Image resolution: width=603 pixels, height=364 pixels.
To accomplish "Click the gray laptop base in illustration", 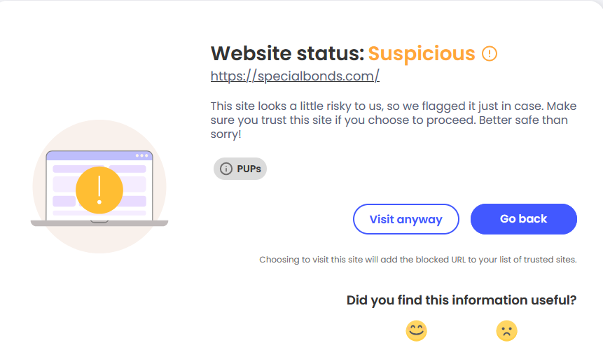I will (99, 223).
